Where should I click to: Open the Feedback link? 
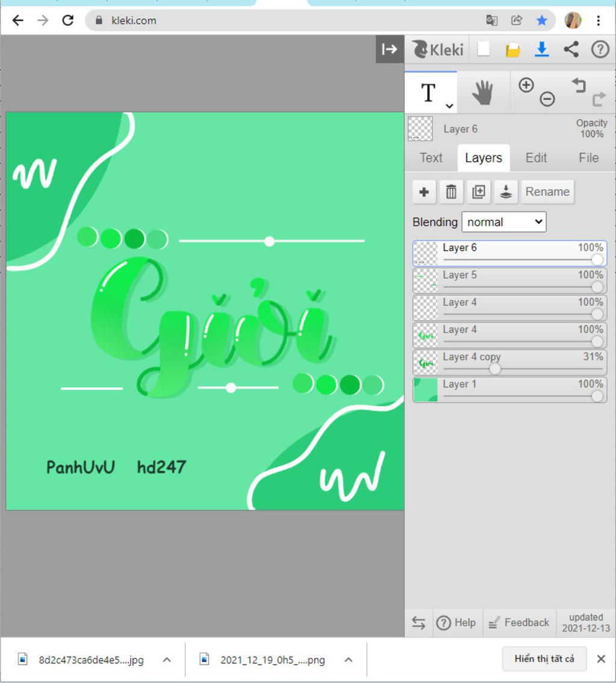pos(519,623)
